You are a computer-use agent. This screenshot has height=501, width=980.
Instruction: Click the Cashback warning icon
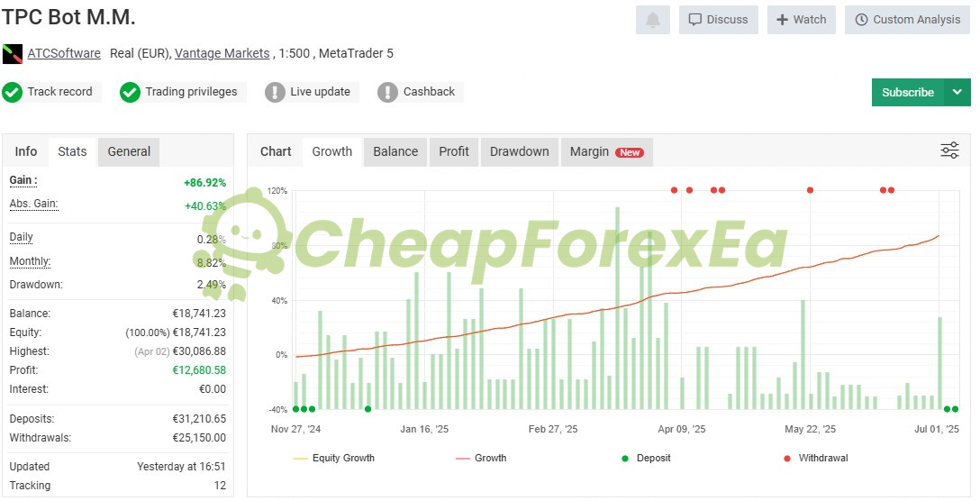point(387,92)
